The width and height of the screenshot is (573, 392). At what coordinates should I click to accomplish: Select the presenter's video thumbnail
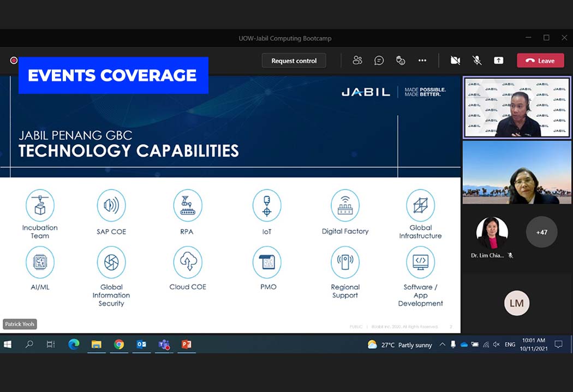517,107
